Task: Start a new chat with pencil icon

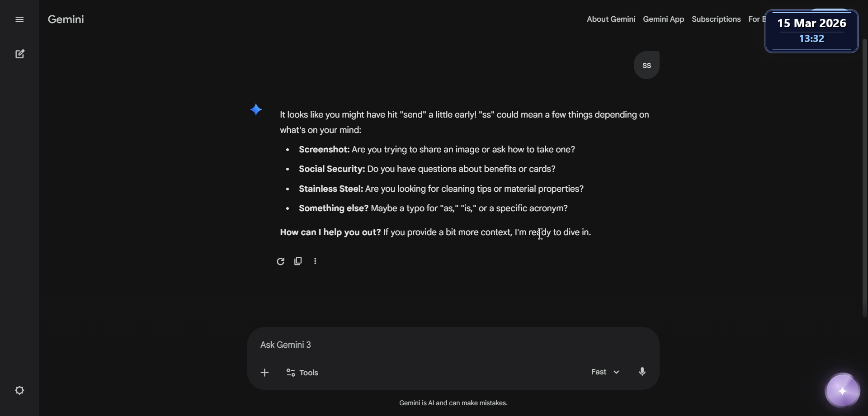Action: (x=20, y=54)
